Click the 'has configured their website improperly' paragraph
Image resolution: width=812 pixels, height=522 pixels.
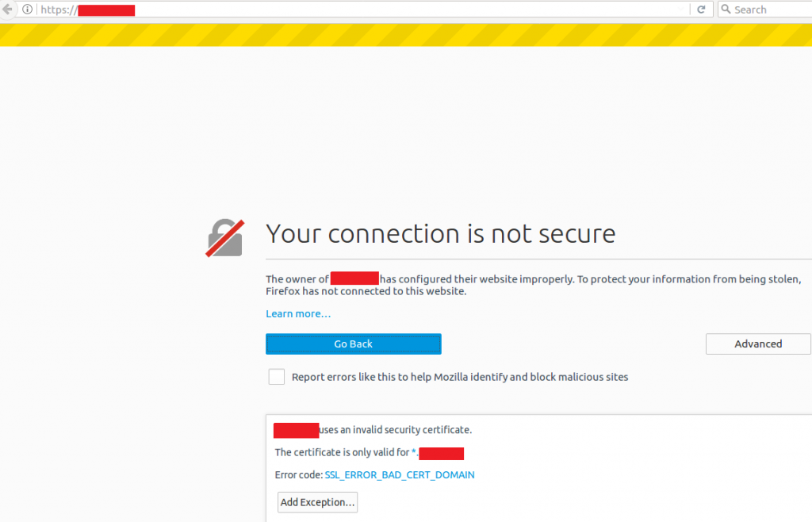[x=534, y=285]
